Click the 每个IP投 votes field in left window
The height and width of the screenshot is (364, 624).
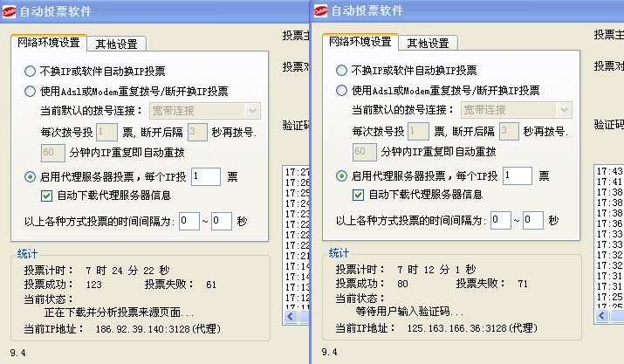[204, 175]
